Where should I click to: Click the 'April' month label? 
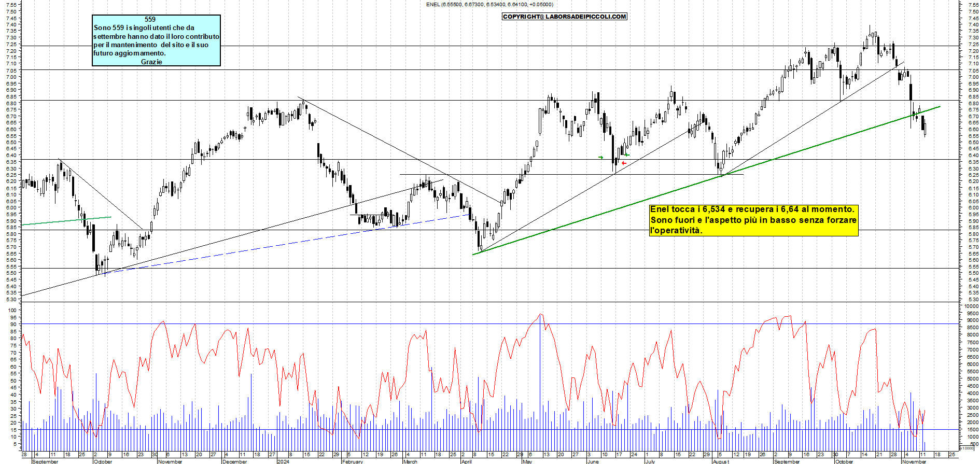(467, 461)
